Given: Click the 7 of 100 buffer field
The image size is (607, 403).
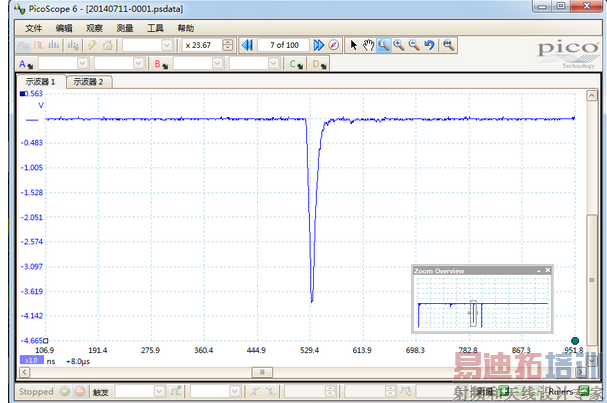Looking at the screenshot, I should [x=284, y=45].
